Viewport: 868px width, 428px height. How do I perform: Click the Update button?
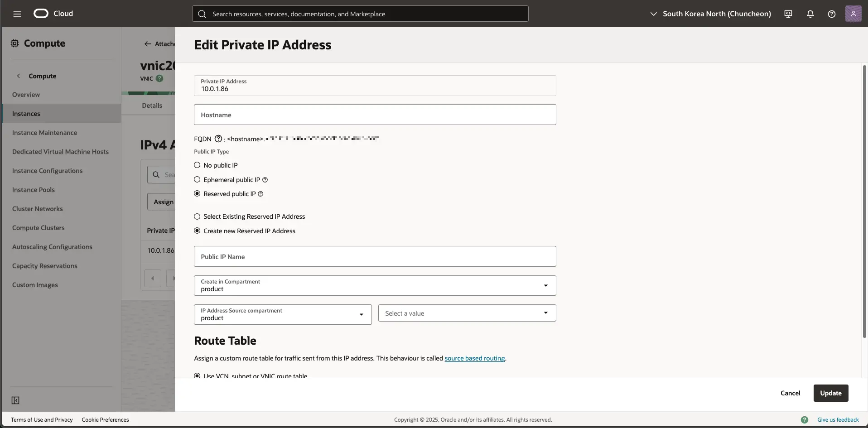coord(830,393)
